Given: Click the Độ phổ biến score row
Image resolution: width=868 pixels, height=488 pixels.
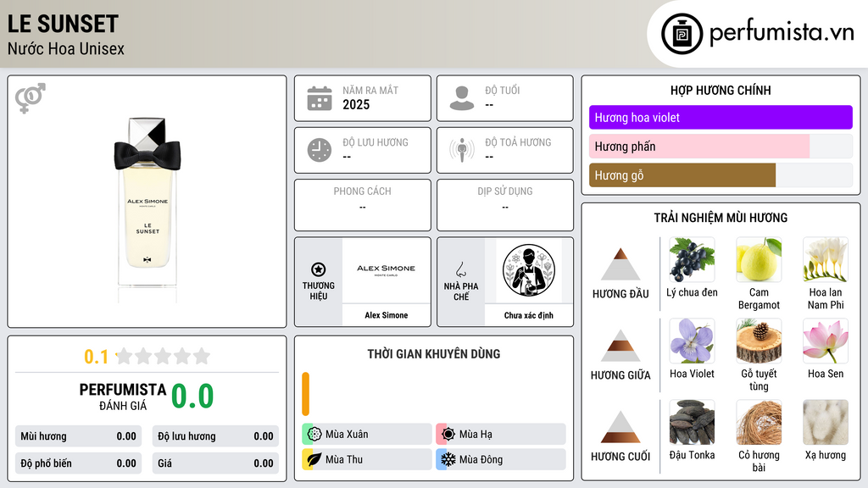Looking at the screenshot, I should point(79,463).
